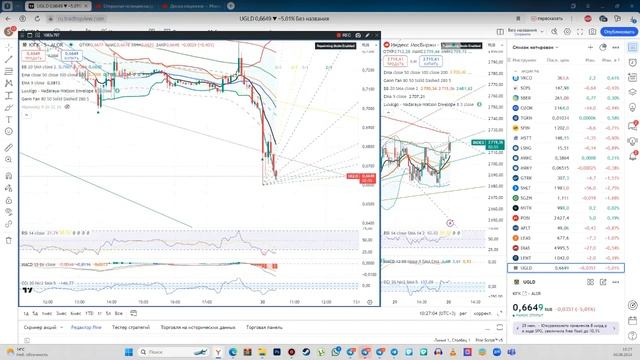Collapse the indicator legend on main chart

tap(27, 116)
